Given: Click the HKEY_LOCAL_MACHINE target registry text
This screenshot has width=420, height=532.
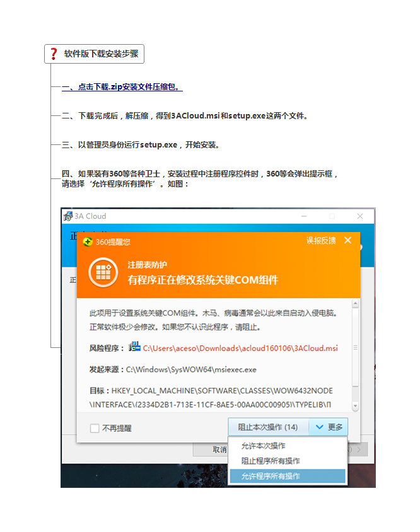Looking at the screenshot, I should point(211,398).
